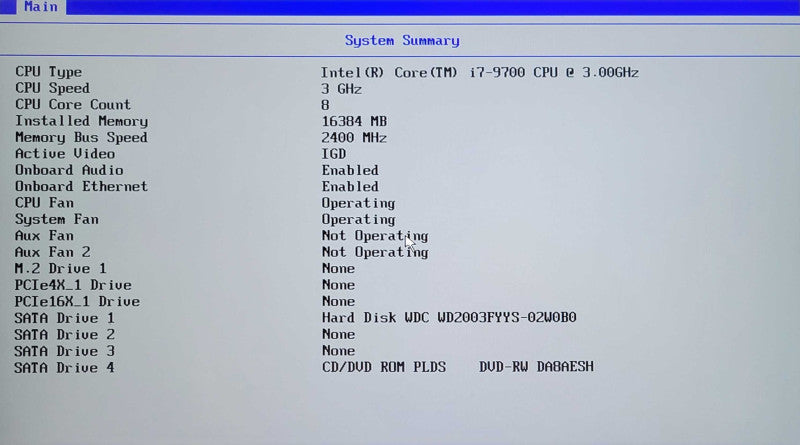
Task: Click Enabled value for Onboard Ethernet
Action: pos(350,187)
